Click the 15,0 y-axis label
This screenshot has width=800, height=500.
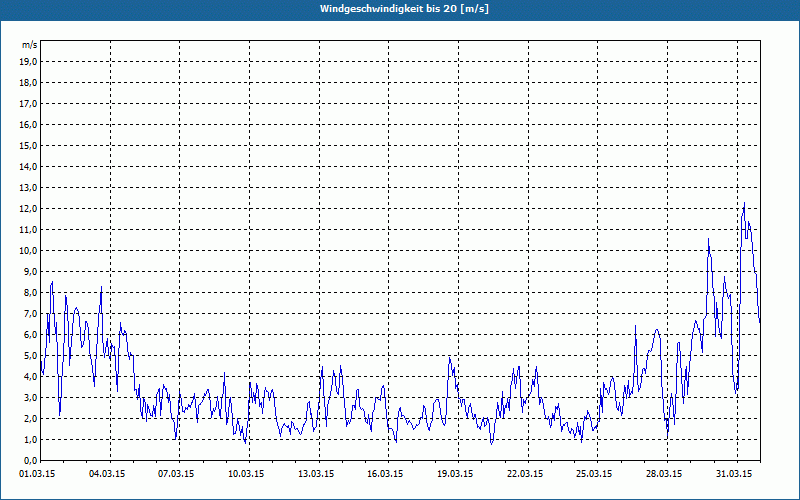click(28, 145)
